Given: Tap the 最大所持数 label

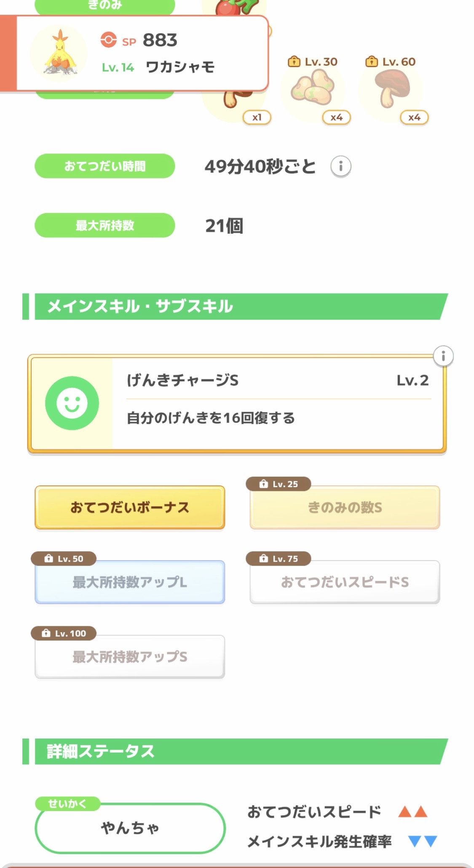Looking at the screenshot, I should [x=104, y=226].
